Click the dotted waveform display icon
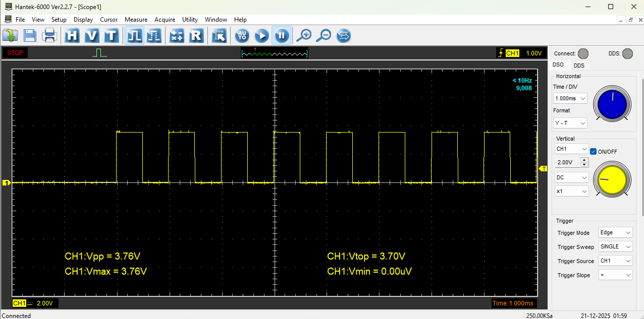This screenshot has width=644, height=319. pyautogui.click(x=154, y=36)
